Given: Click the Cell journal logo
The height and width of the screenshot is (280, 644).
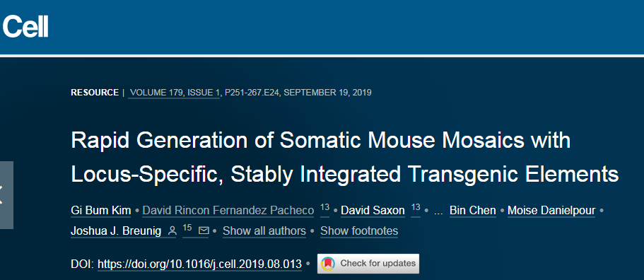Looking at the screenshot, I should point(25,27).
